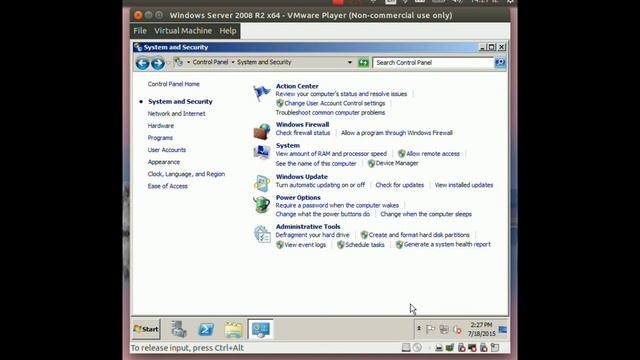
Task: Click the Back navigation arrow
Action: 142,63
